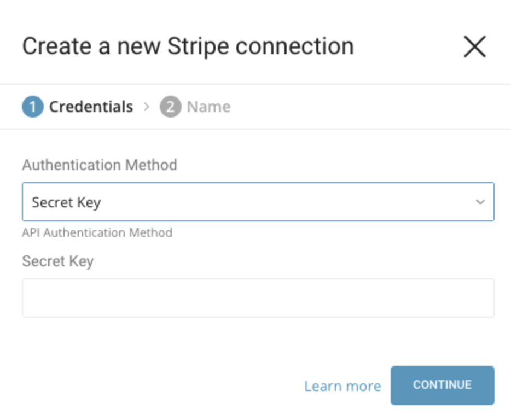Click the "API Authentication Method" helper text
The image size is (511, 420).
click(x=97, y=232)
